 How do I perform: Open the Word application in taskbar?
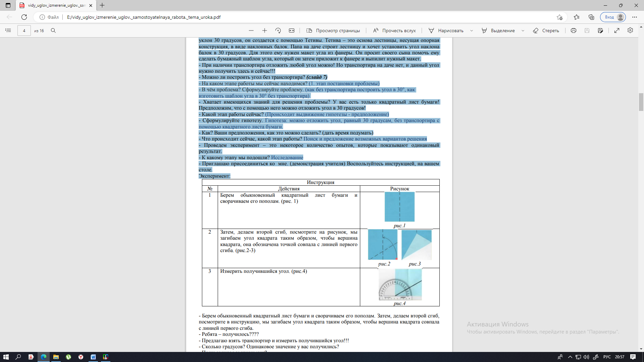point(93,357)
